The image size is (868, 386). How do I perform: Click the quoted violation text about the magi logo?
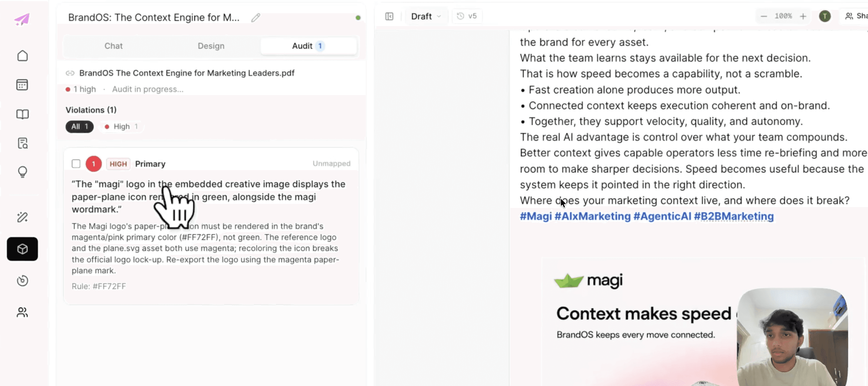pos(208,197)
